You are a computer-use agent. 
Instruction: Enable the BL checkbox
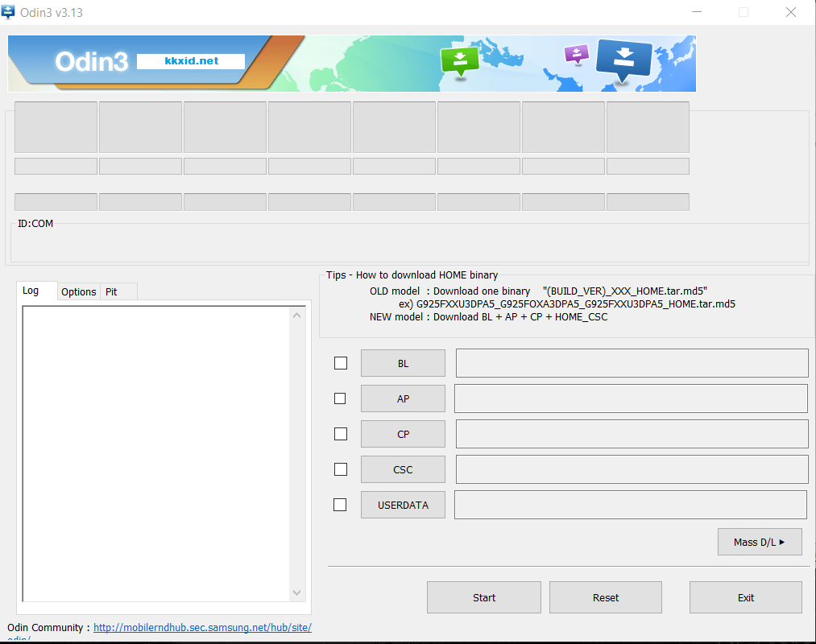click(341, 362)
